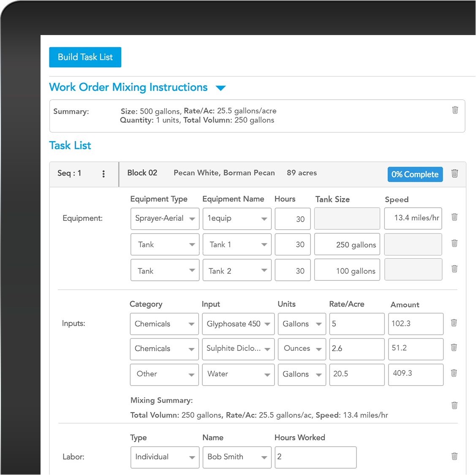Delete the Block 02 task

tap(454, 173)
